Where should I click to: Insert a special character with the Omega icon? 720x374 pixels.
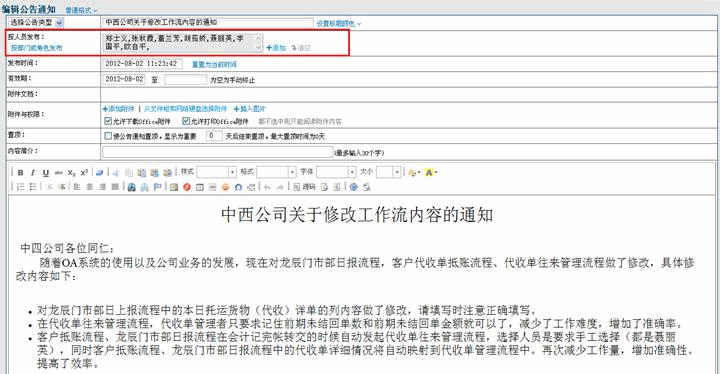238,187
